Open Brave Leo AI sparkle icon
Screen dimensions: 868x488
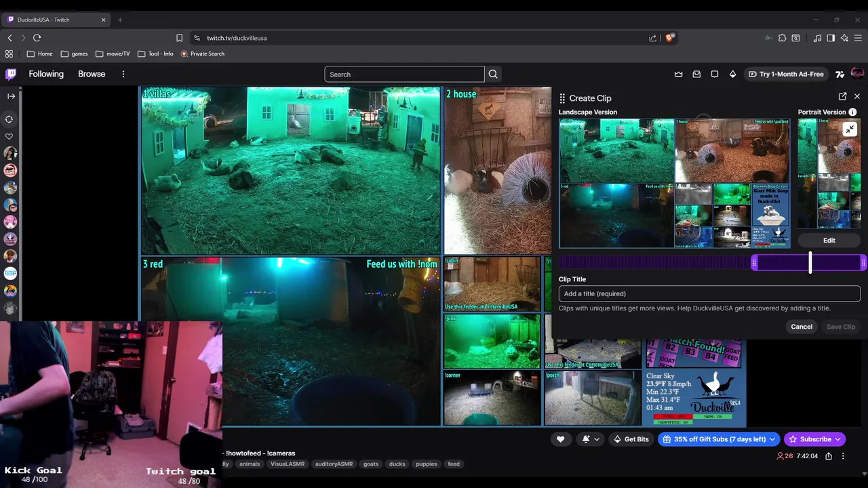coord(844,38)
